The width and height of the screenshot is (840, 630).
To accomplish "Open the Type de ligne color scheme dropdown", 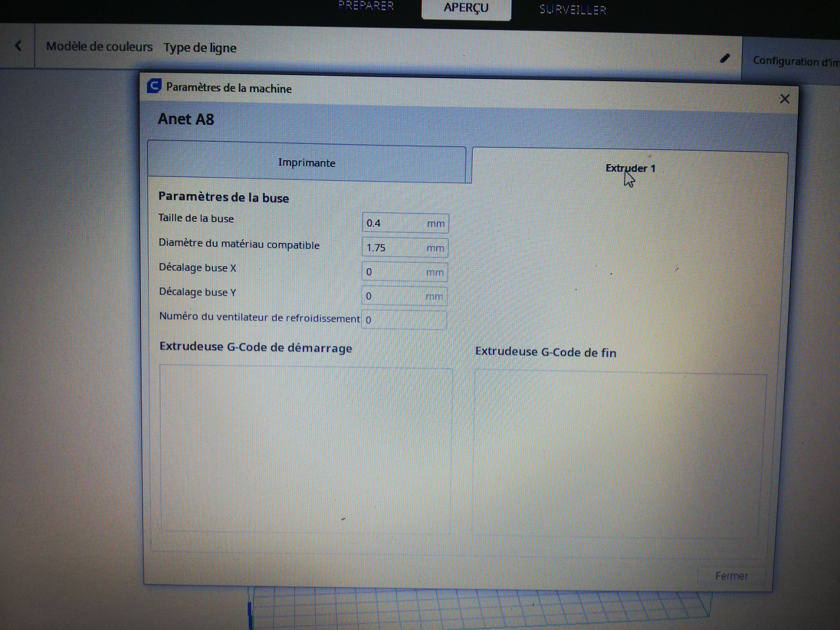I will [x=200, y=48].
